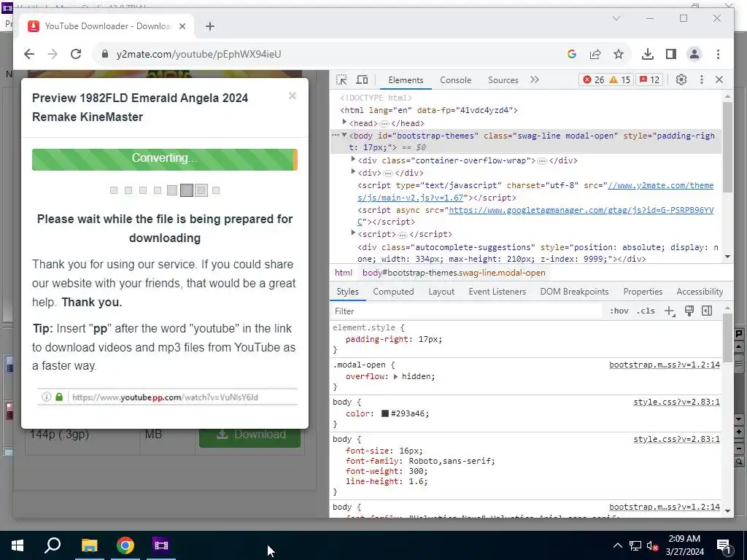Image resolution: width=747 pixels, height=560 pixels.
Task: Bookmark this page with the star
Action: [619, 54]
